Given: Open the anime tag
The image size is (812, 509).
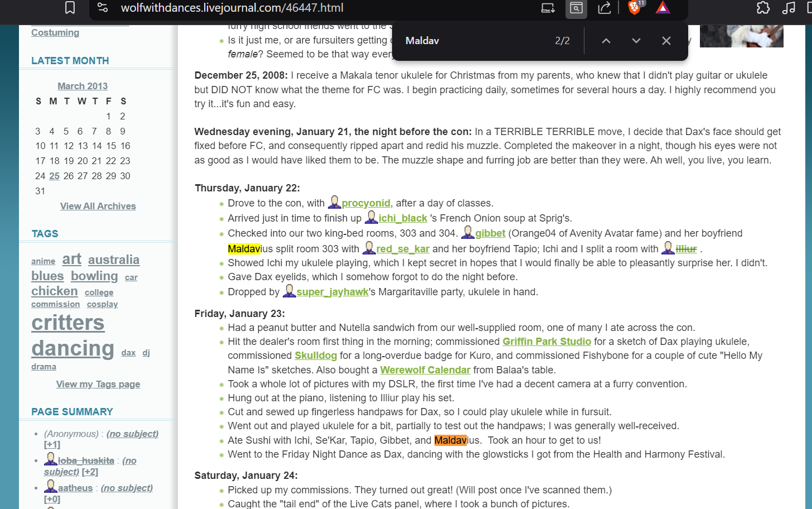Looking at the screenshot, I should pyautogui.click(x=43, y=261).
